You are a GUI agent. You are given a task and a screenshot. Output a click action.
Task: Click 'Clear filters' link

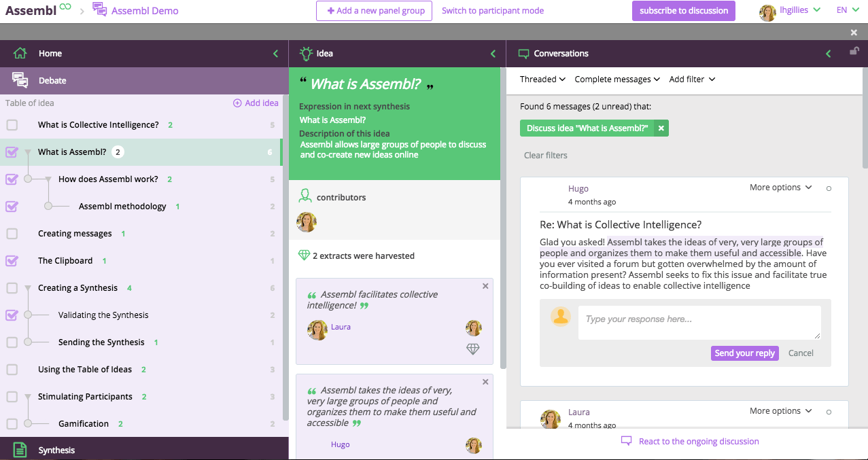pos(546,156)
